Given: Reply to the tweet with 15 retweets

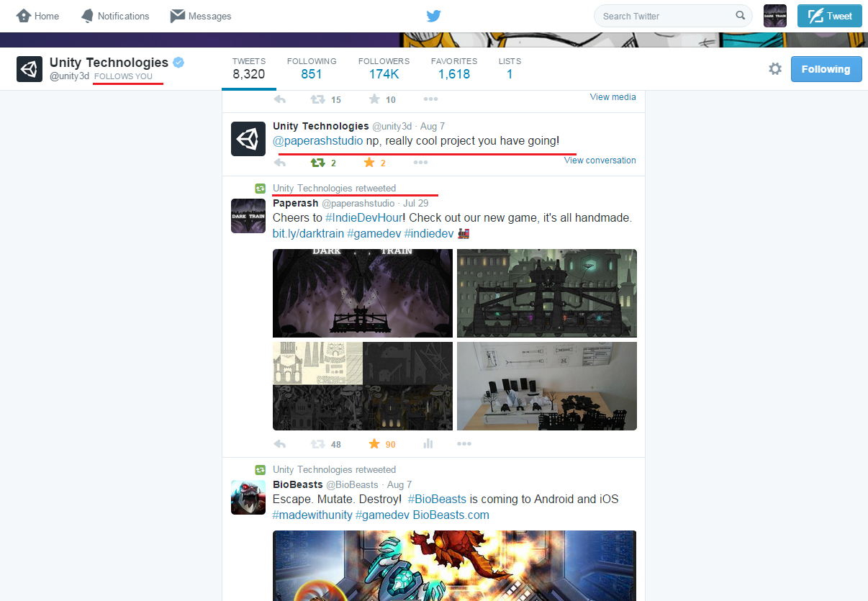Looking at the screenshot, I should coord(280,100).
